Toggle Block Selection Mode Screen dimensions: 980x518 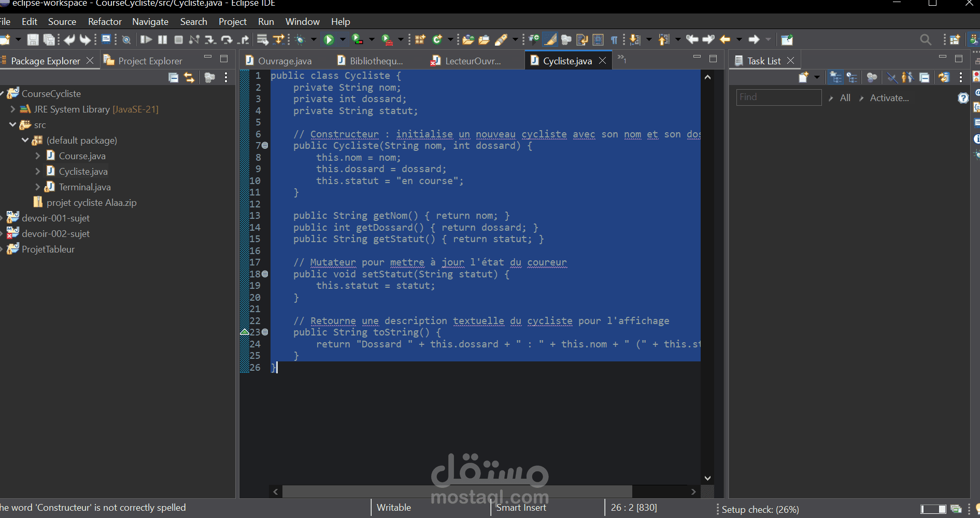[598, 39]
